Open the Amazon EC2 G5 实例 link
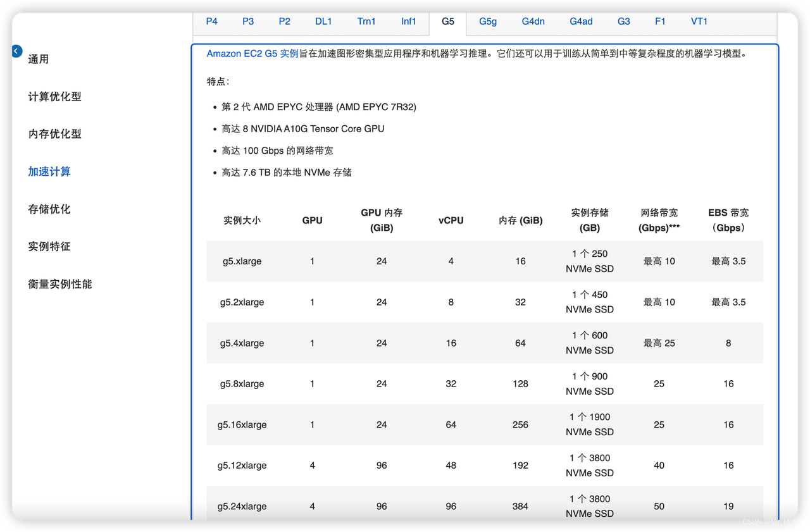 coord(252,54)
